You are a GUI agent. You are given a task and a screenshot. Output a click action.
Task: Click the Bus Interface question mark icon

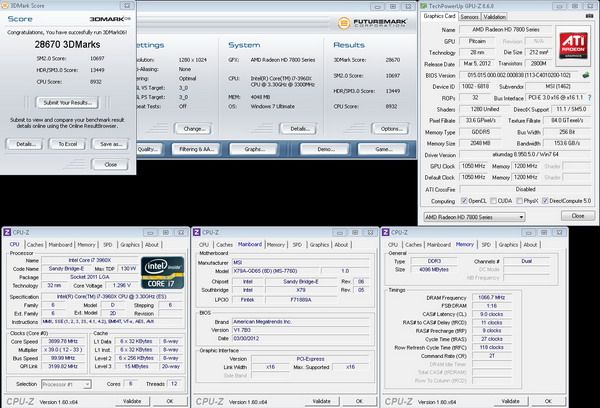point(589,98)
